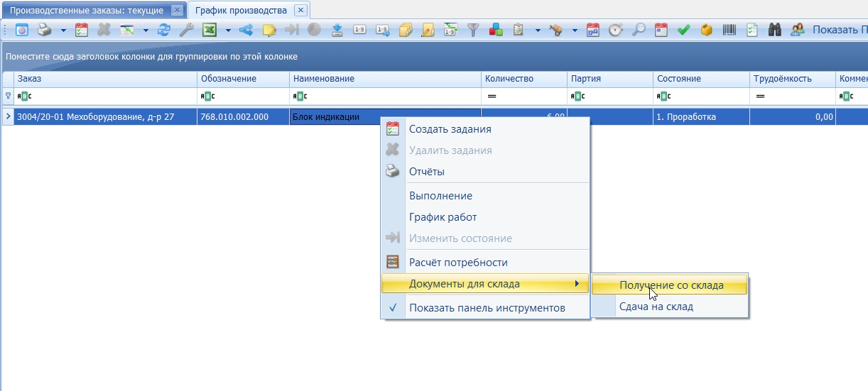Switch to 'Производственные заказы: текущие' tab
The height and width of the screenshot is (391, 868).
[86, 11]
